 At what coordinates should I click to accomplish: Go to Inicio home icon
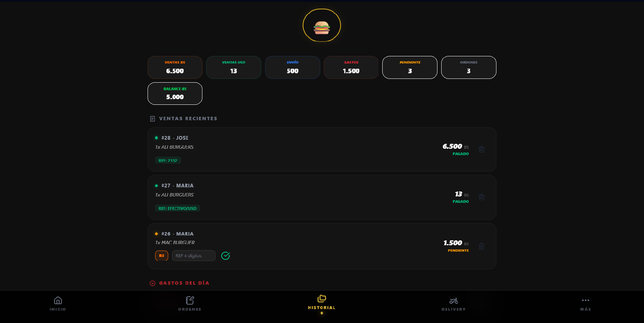(x=58, y=304)
